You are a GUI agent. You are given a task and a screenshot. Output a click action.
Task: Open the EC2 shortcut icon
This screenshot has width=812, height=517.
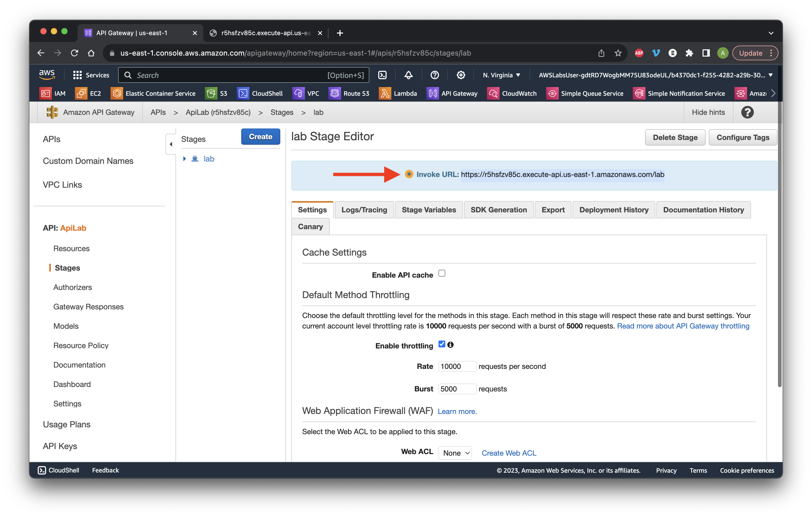(x=81, y=94)
